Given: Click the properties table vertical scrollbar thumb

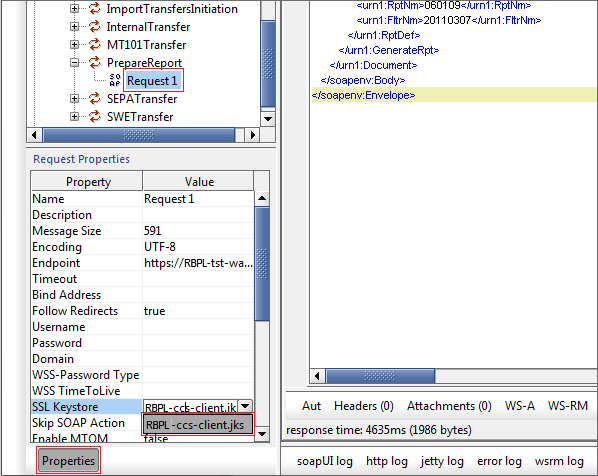Looking at the screenshot, I should tap(262, 263).
